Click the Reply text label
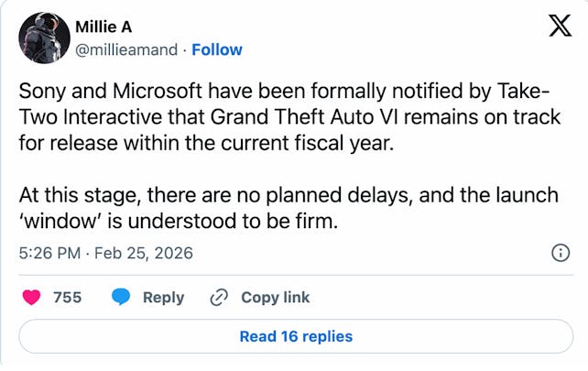The width and height of the screenshot is (588, 371). 163,298
